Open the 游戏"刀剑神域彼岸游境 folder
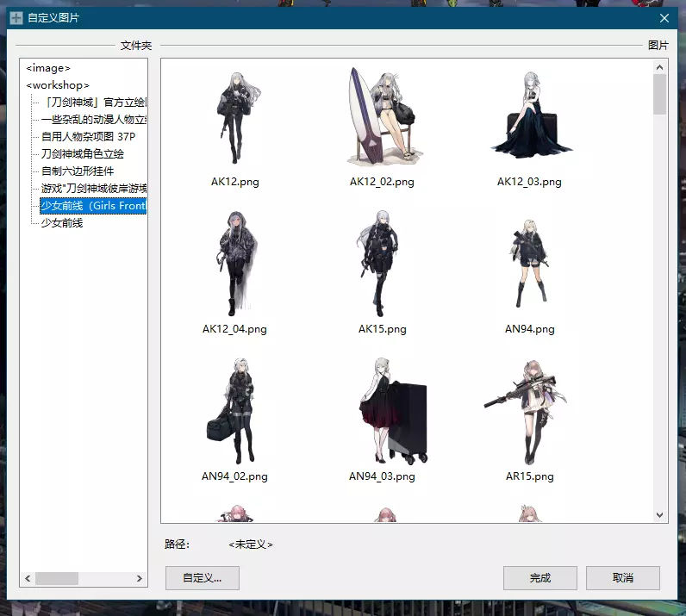The image size is (686, 616). tap(94, 189)
